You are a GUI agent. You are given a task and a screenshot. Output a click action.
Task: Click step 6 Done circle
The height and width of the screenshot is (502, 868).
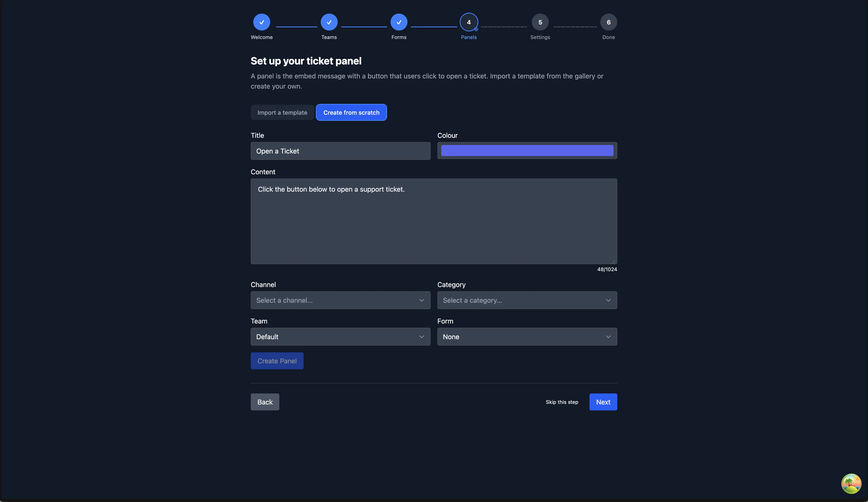click(609, 22)
